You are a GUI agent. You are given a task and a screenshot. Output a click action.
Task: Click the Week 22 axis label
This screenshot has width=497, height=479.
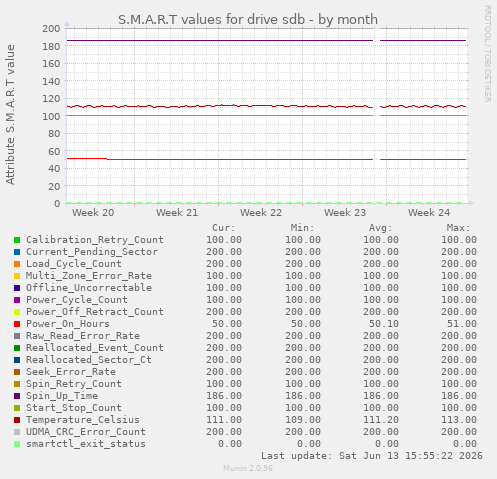[x=261, y=213]
